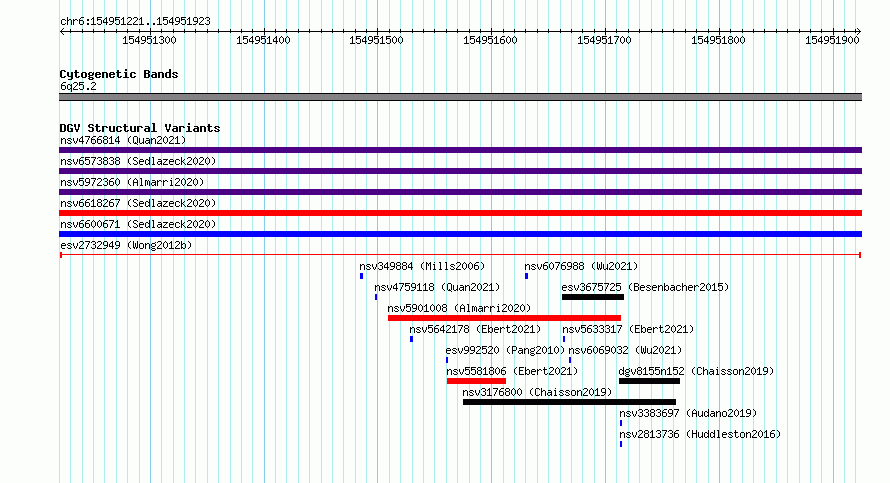Viewport: 890px width, 483px height.
Task: Open nsv5633317 (Ebert2021) label
Action: (x=628, y=329)
